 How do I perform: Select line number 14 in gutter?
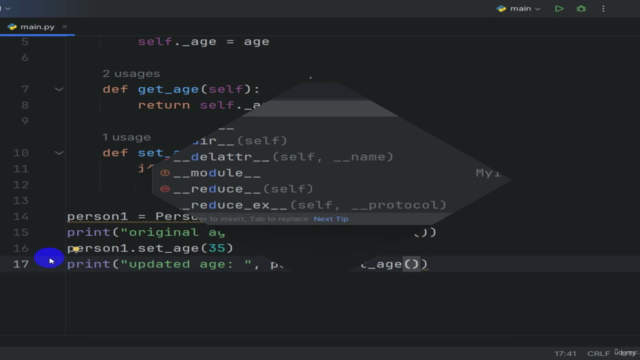click(21, 216)
